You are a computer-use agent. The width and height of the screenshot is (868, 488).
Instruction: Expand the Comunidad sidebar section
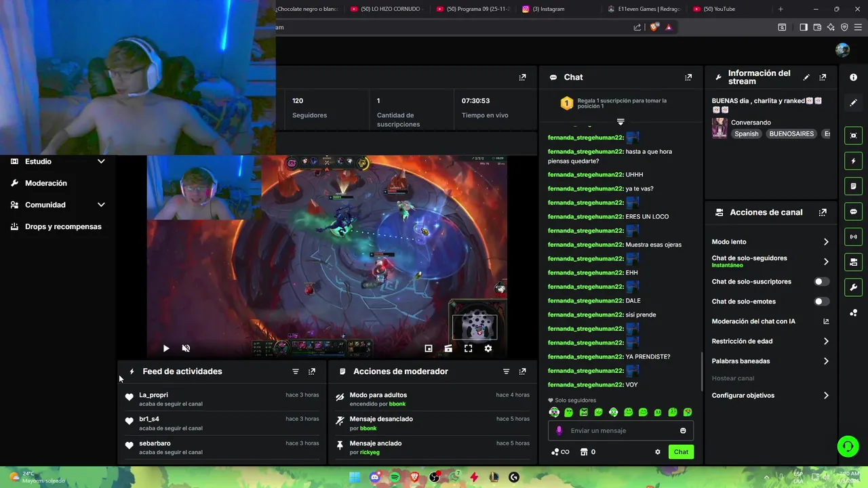point(58,205)
